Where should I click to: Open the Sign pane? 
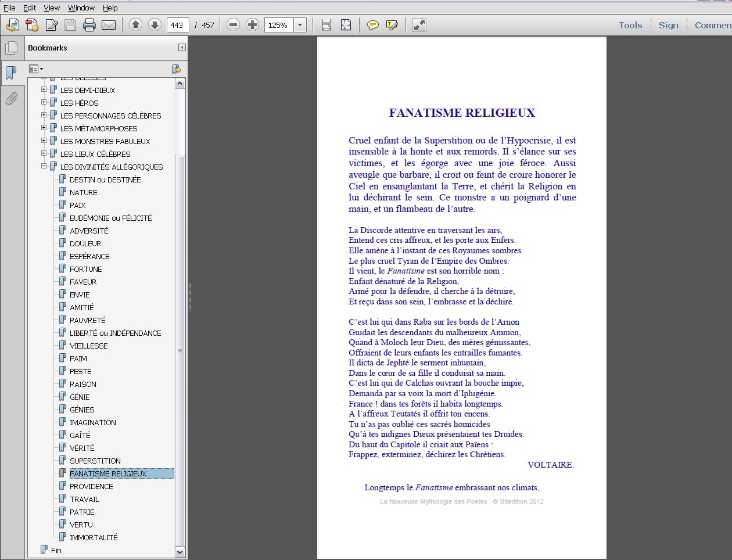click(669, 25)
